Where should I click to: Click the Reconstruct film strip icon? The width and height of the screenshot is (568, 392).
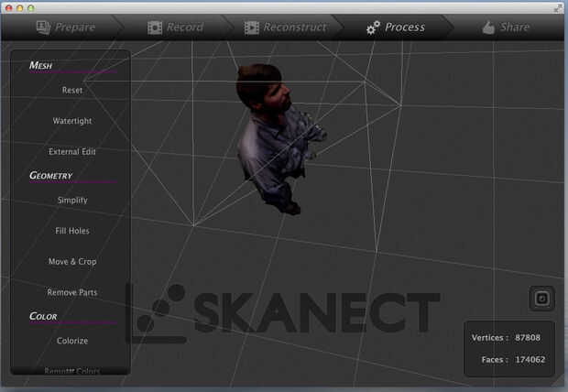[251, 27]
